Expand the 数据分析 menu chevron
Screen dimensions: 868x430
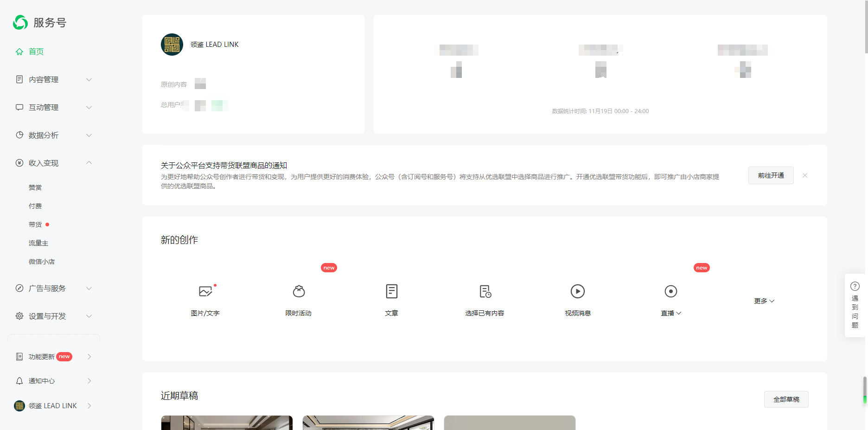[89, 135]
